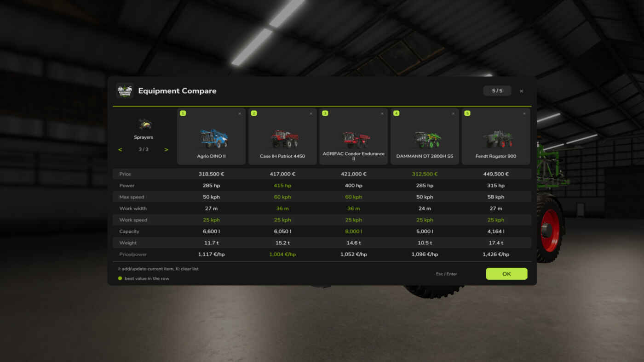Select the Case IH Patriot 4450 thumbnail
Screen dimensions: 644x362
284,139
